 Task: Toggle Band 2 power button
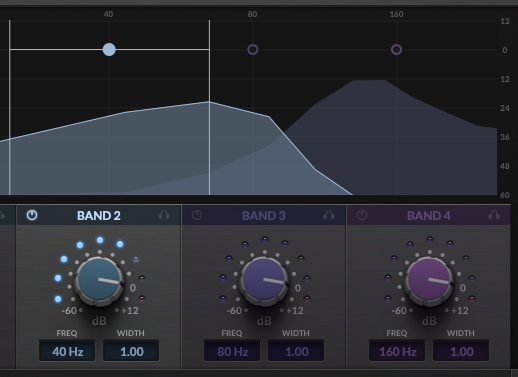(x=32, y=215)
